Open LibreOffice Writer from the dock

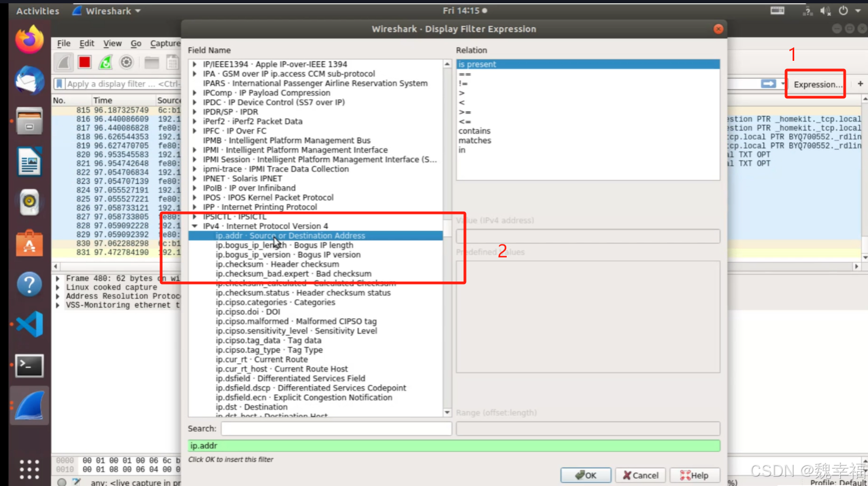(29, 161)
